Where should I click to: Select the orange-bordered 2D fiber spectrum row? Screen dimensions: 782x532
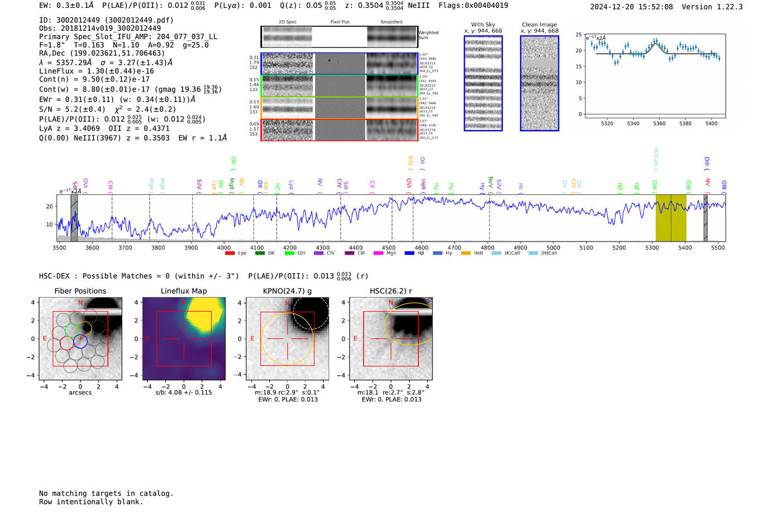coord(340,108)
